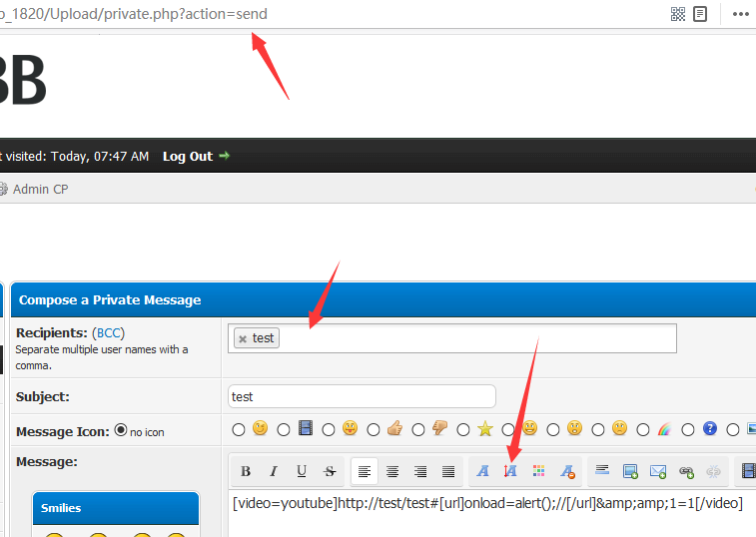756x537 pixels.
Task: Center align the message text
Action: coord(392,471)
